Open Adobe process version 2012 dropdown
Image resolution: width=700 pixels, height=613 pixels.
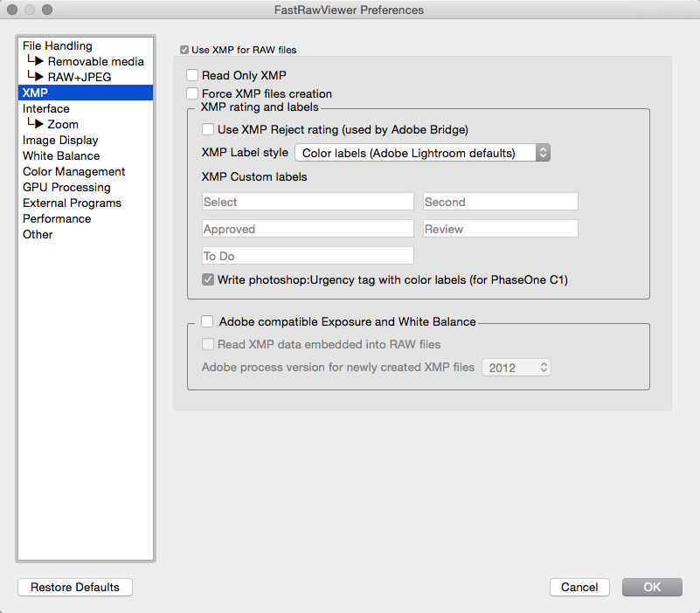516,368
